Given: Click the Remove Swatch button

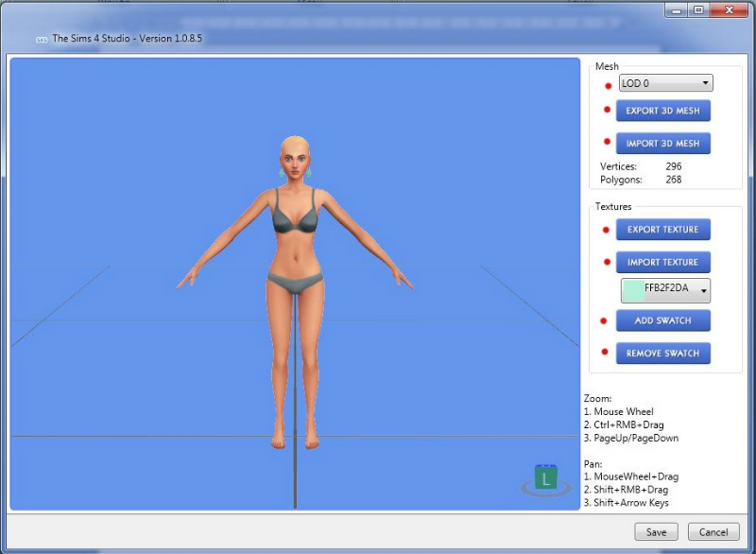Looking at the screenshot, I should [663, 354].
